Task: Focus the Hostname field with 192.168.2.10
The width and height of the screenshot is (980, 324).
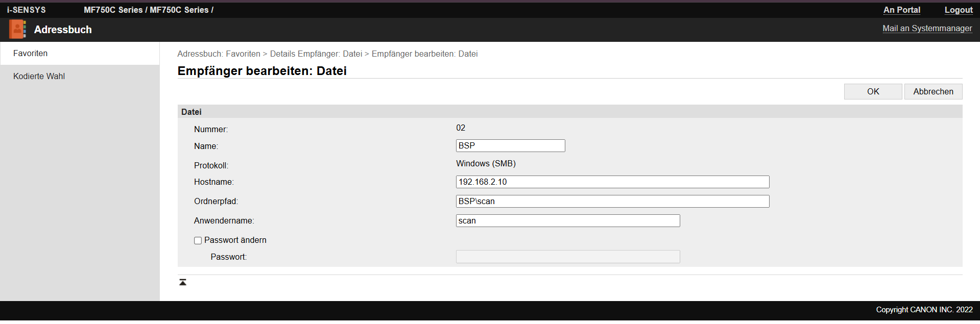Action: (612, 182)
